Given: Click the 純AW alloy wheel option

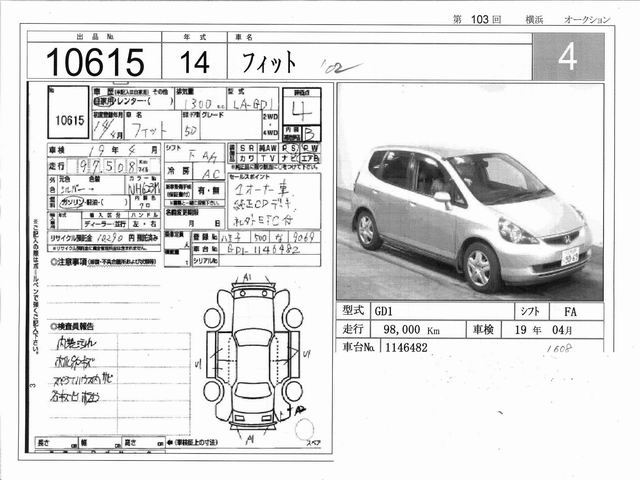Looking at the screenshot, I should [268, 149].
